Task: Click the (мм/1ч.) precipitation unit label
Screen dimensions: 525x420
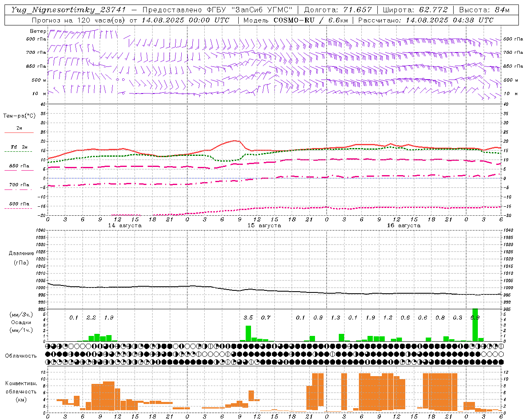Action: (21, 330)
